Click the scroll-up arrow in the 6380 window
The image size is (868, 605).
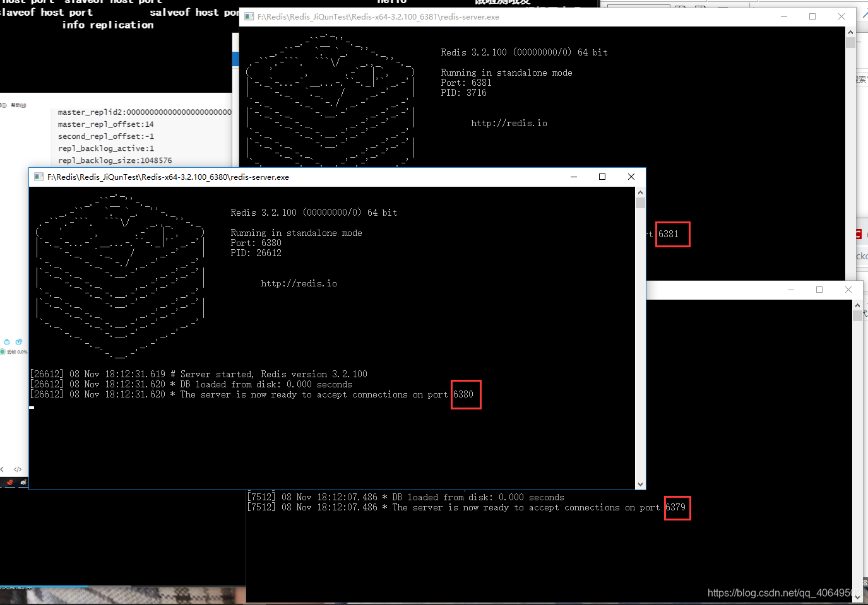641,192
